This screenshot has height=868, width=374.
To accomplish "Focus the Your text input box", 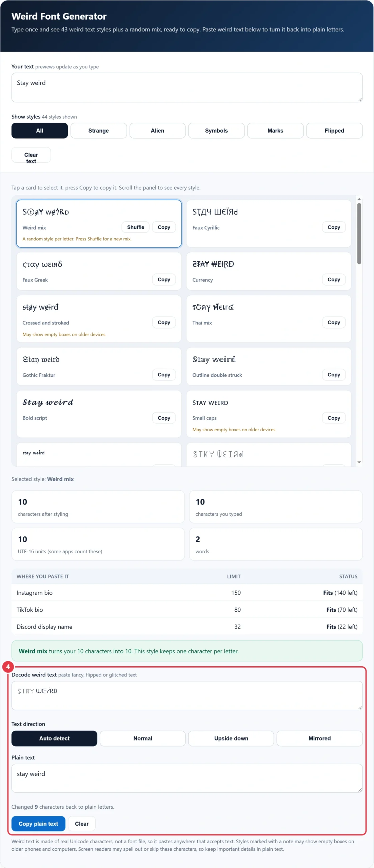I will 187,87.
